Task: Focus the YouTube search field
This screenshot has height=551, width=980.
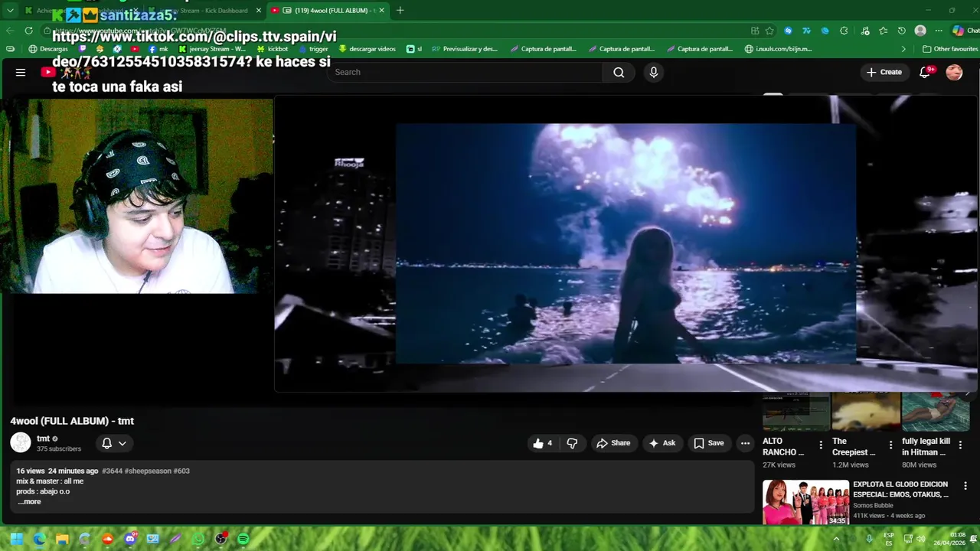Action: [x=465, y=72]
